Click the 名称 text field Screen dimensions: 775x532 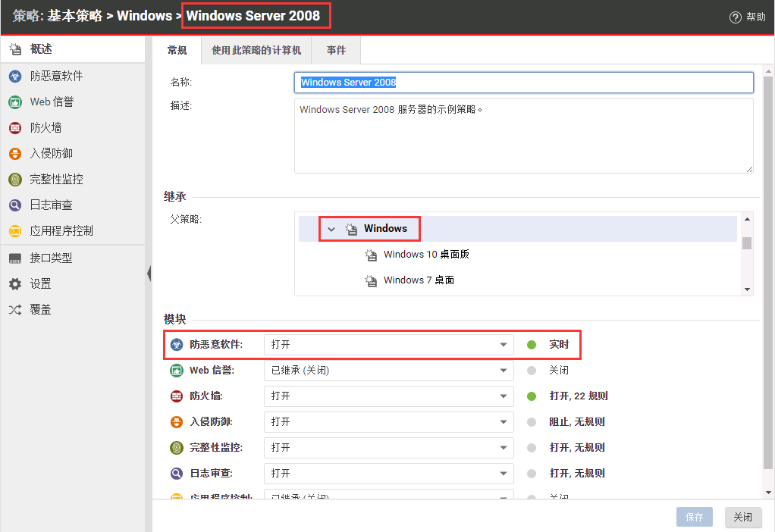[523, 82]
